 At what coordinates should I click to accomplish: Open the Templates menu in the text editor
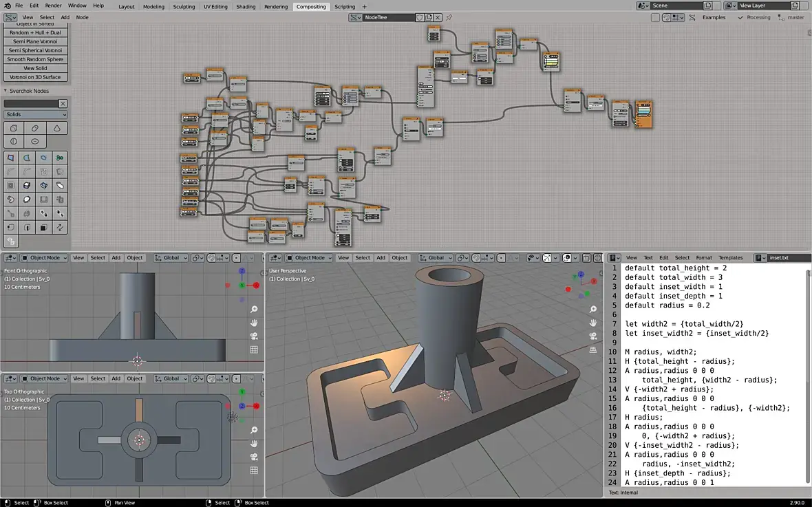point(730,258)
